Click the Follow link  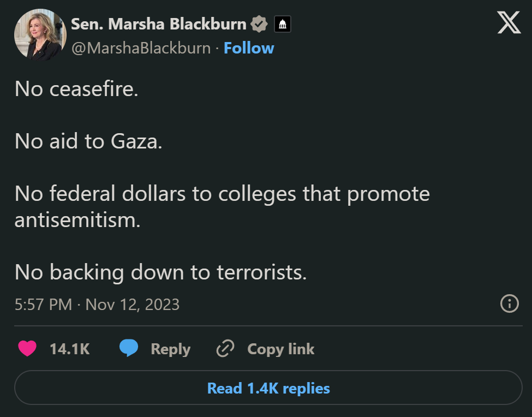tap(249, 48)
